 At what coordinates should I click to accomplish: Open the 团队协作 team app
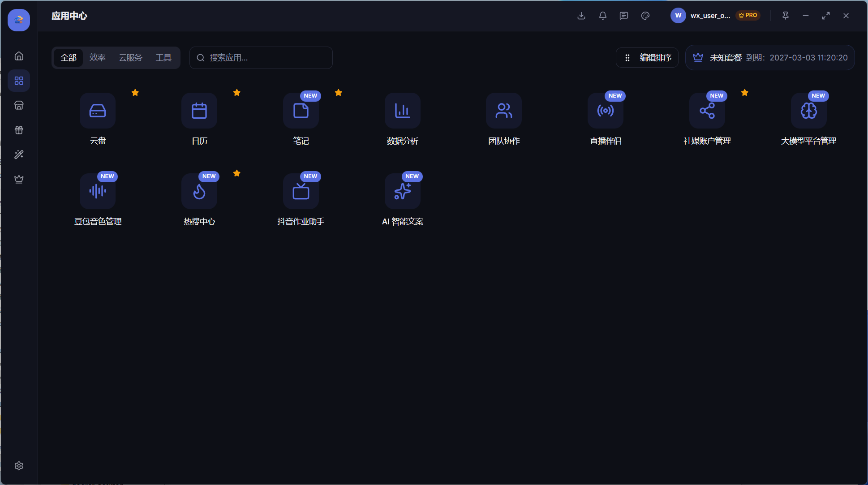(504, 111)
